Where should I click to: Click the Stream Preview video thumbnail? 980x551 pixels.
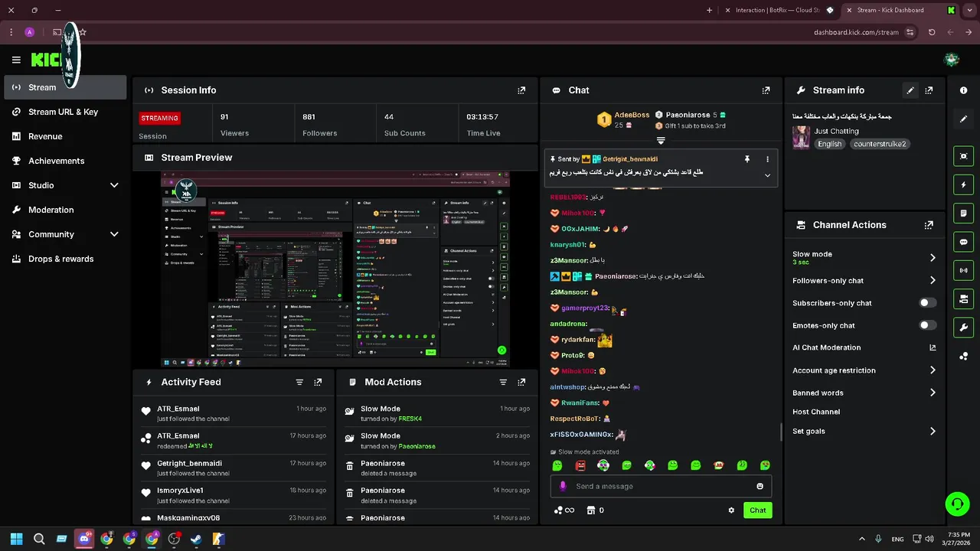coord(335,269)
